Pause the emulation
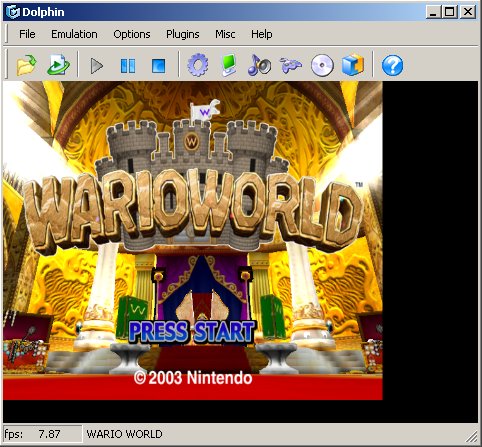Image resolution: width=482 pixels, height=447 pixels. [128, 66]
